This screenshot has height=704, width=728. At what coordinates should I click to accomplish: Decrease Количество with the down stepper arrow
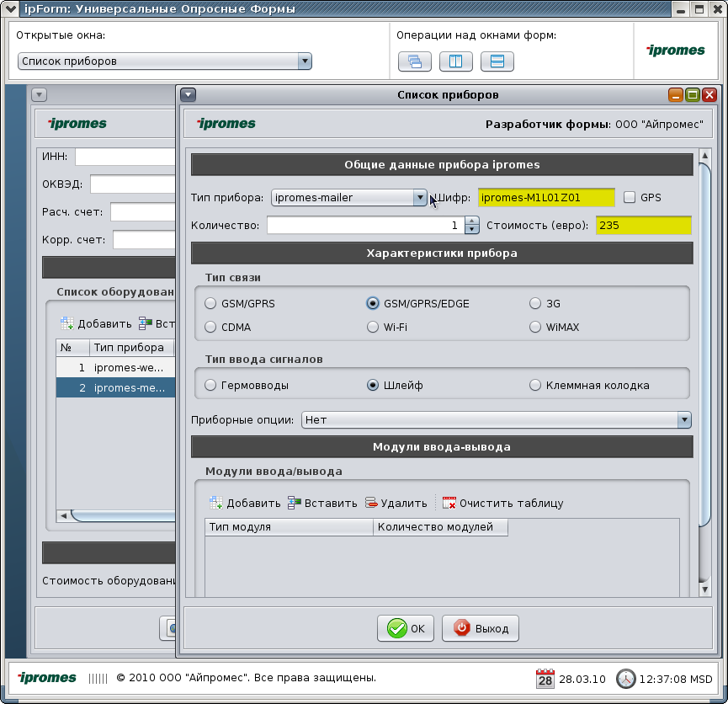coord(471,230)
